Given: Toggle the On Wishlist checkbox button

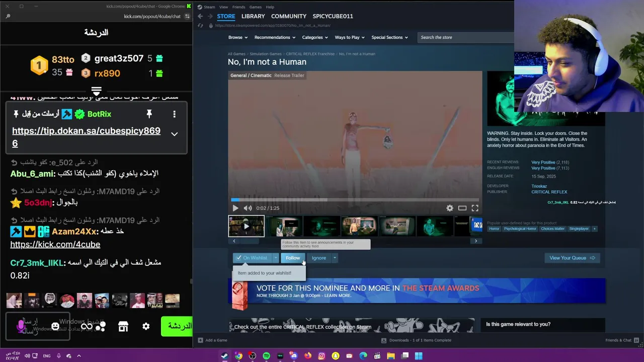Looking at the screenshot, I should (x=252, y=258).
